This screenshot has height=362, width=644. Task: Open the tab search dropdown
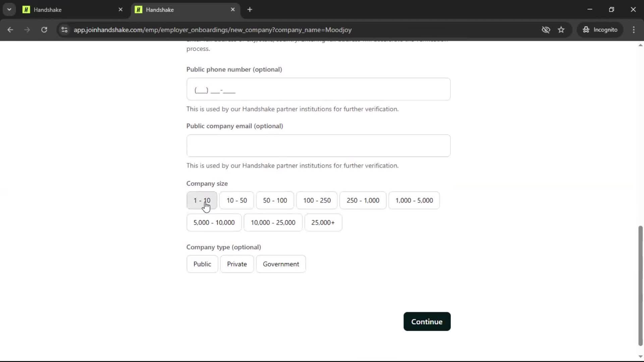(x=9, y=10)
